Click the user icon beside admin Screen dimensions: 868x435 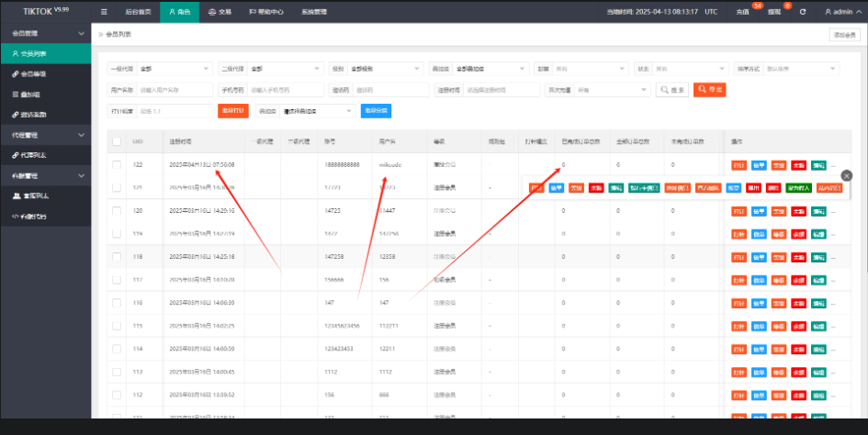829,12
